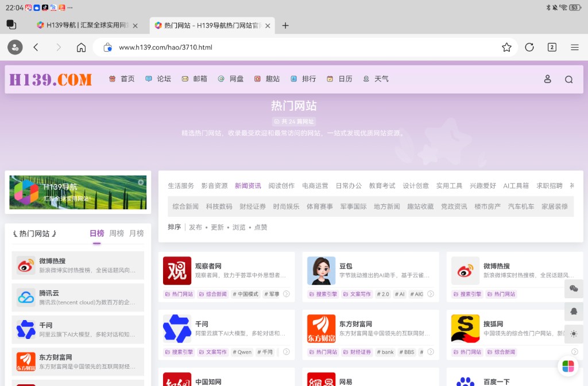Open 百度一下 site card title
Screen dimensions: 588x386
click(x=497, y=381)
